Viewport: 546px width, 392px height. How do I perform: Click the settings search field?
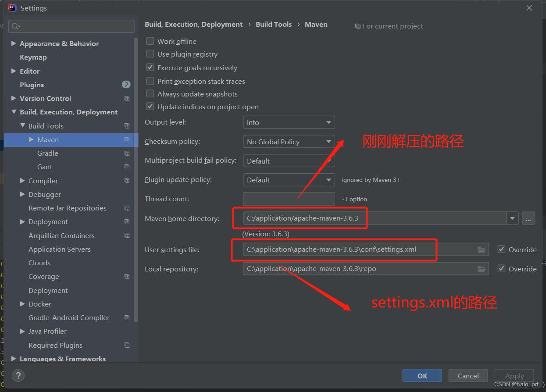pos(71,26)
